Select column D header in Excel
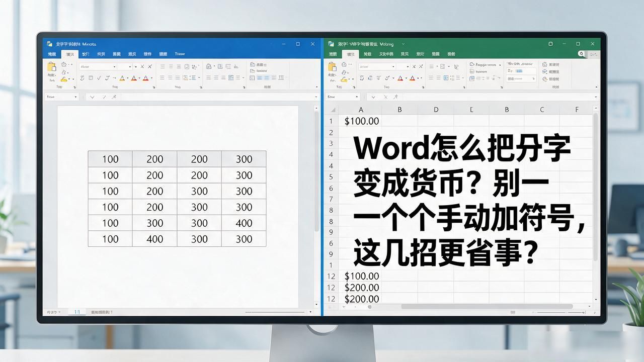Image resolution: width=644 pixels, height=362 pixels. click(x=436, y=110)
